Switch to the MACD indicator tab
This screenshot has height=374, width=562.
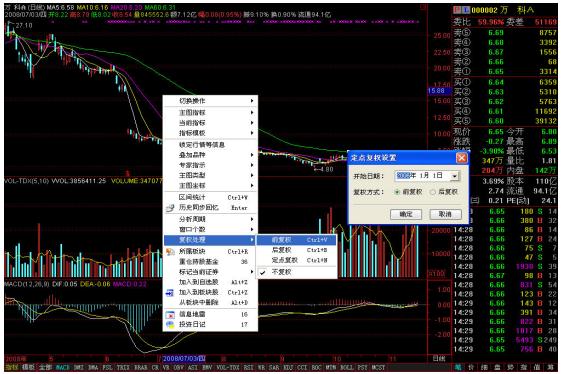click(x=62, y=368)
